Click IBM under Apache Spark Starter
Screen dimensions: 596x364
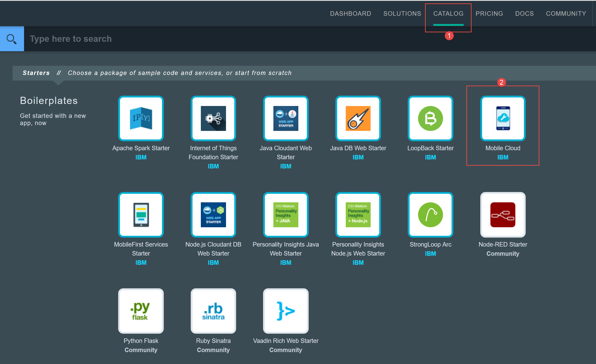pyautogui.click(x=141, y=157)
